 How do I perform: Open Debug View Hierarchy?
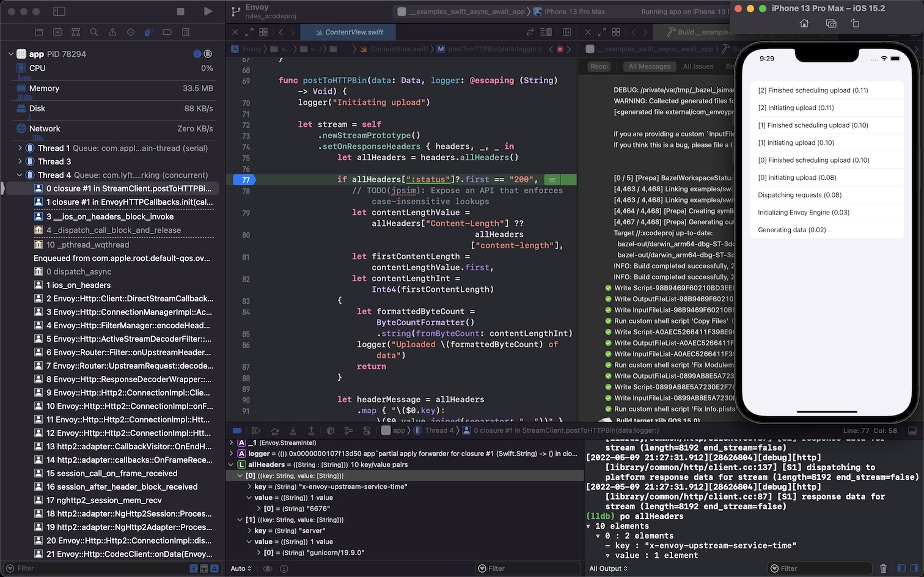(330, 430)
